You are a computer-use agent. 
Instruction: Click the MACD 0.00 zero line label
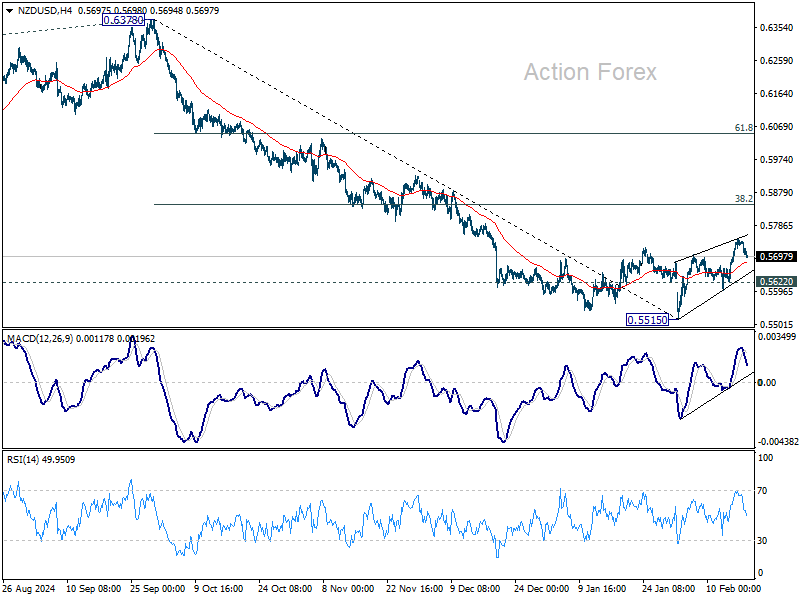pyautogui.click(x=767, y=383)
